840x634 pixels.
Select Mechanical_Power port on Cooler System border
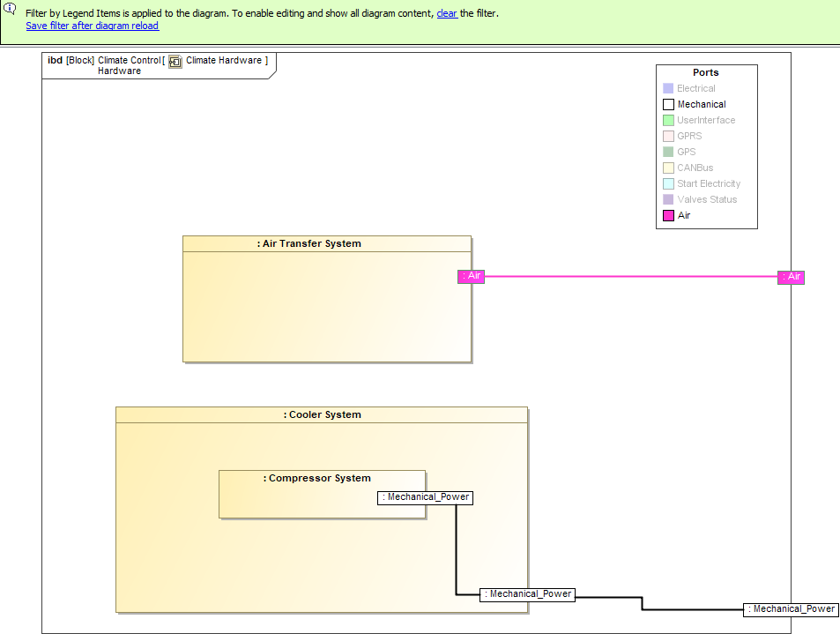527,594
